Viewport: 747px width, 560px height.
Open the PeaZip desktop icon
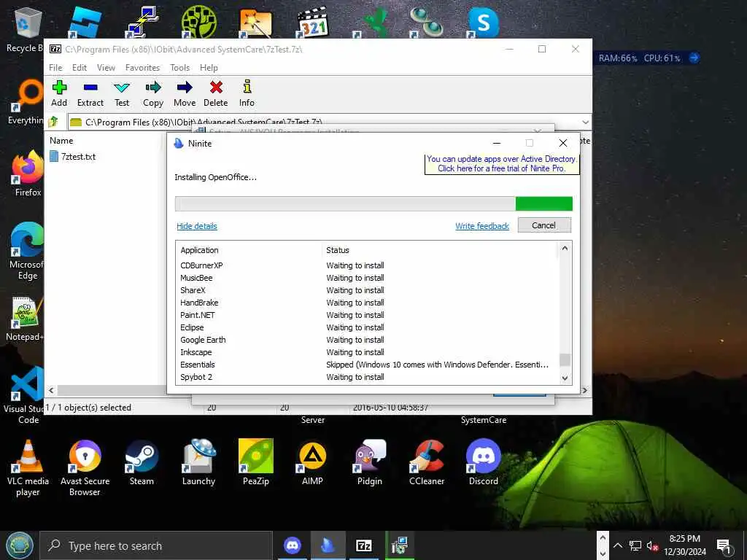tap(256, 463)
